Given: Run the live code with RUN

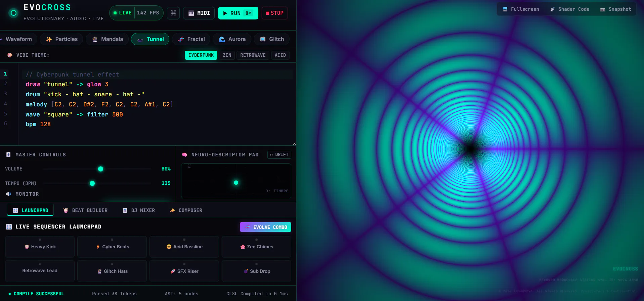Looking at the screenshot, I should click(x=238, y=13).
